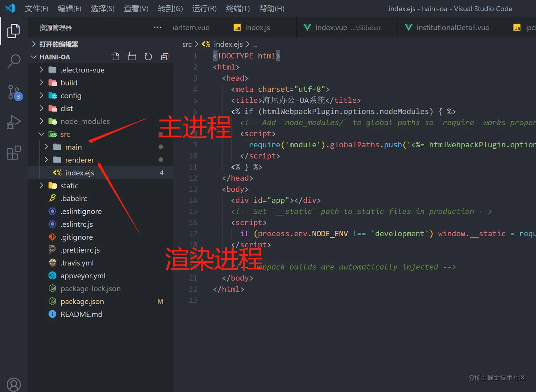The width and height of the screenshot is (536, 392).
Task: Click the .prettierrc.js file icon
Action: (x=52, y=250)
